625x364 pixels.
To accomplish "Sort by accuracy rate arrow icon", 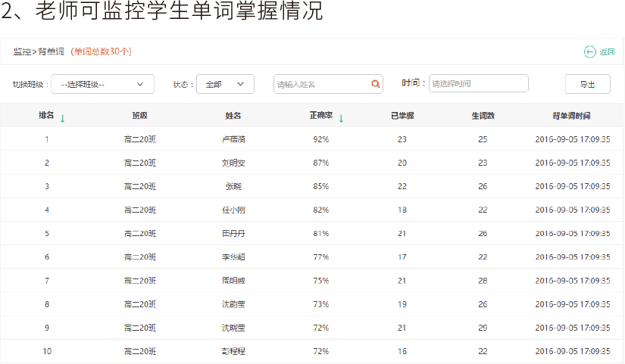I will 341,117.
